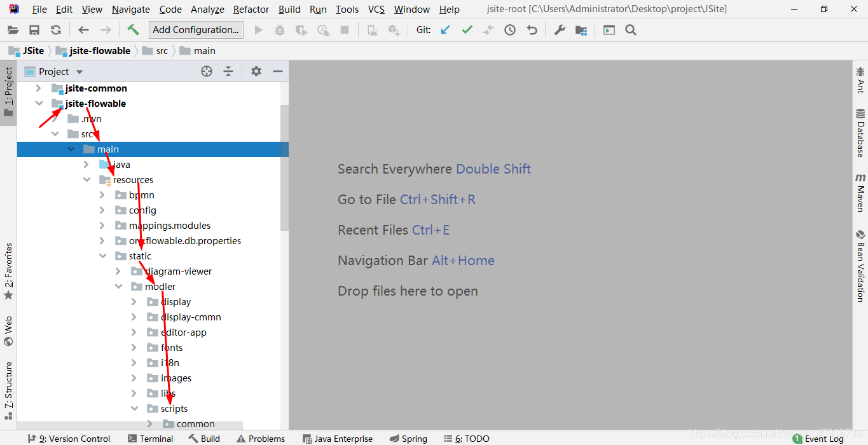Revert changes with the undo arrow icon
This screenshot has height=445, width=868.
[532, 30]
